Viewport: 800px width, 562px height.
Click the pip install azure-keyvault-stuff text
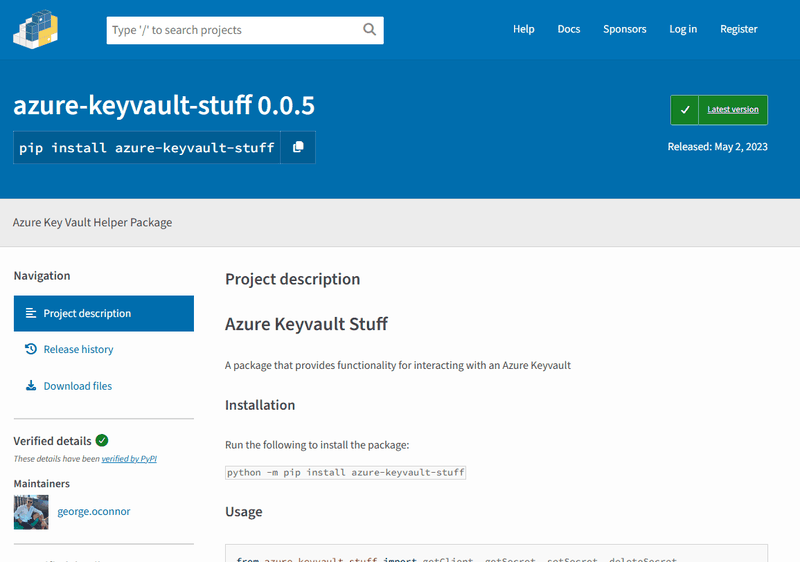(146, 148)
